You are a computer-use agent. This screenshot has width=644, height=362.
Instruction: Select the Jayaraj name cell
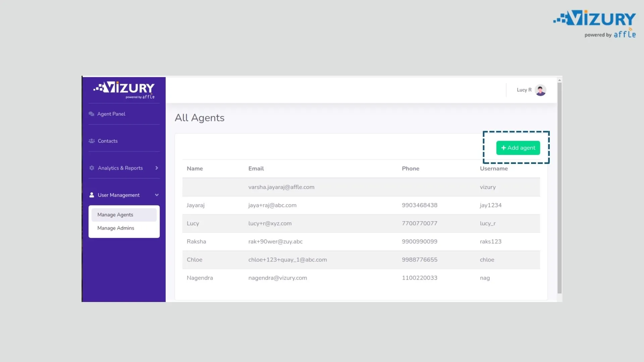coord(196,205)
